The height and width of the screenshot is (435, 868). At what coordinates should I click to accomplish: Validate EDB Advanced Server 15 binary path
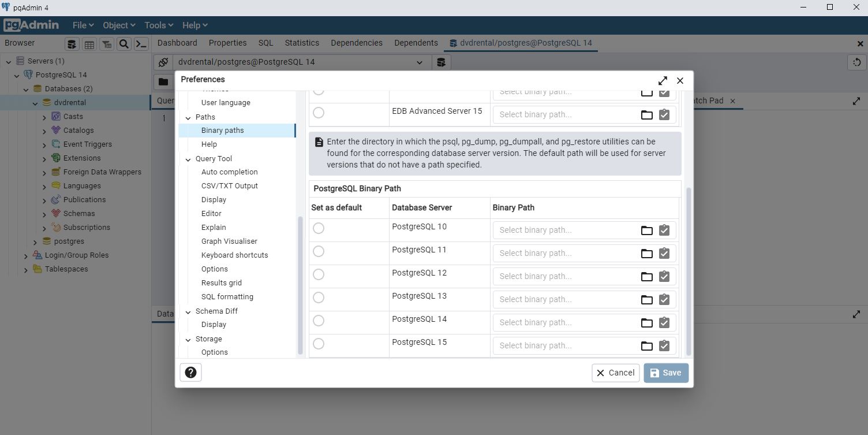[664, 115]
